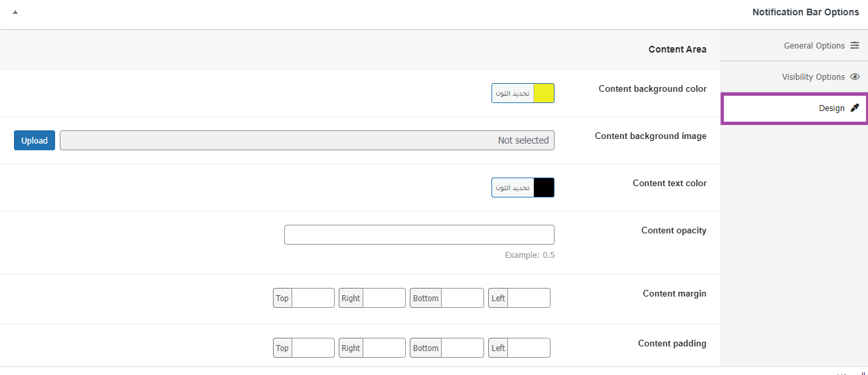Click the yellow content background color swatch
This screenshot has height=375, width=868.
(543, 93)
